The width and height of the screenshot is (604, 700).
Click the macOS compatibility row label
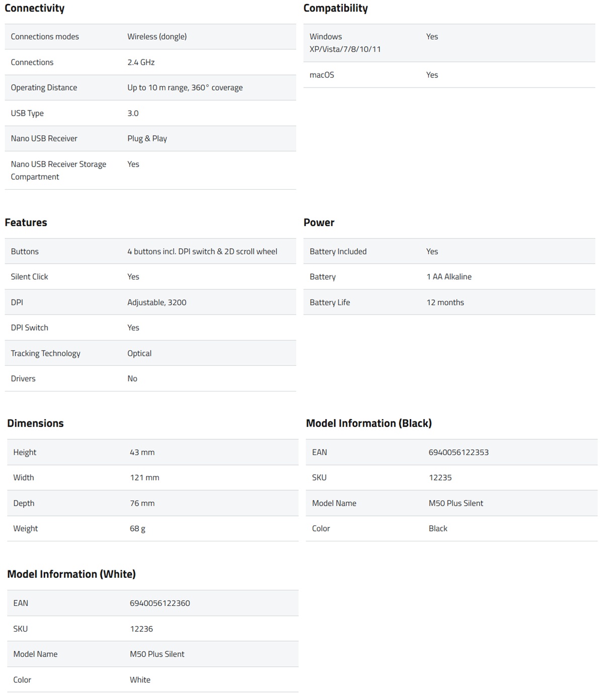click(322, 75)
